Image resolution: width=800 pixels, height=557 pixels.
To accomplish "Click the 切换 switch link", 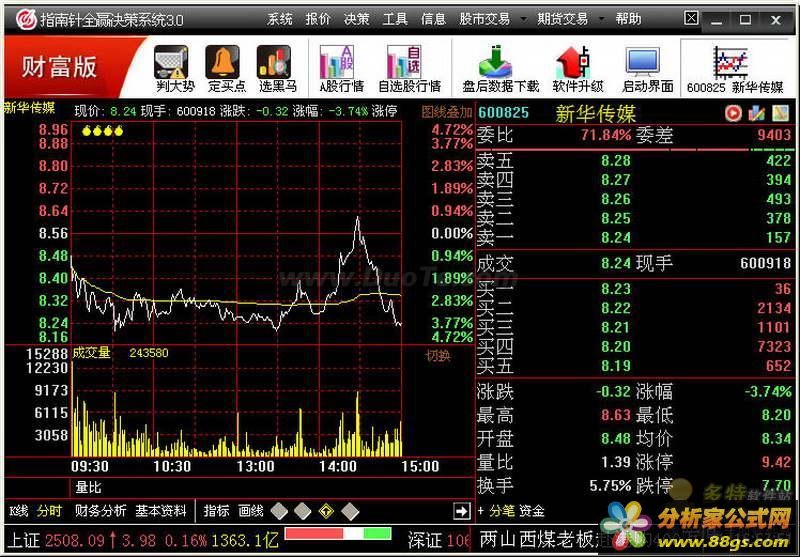I will 438,356.
